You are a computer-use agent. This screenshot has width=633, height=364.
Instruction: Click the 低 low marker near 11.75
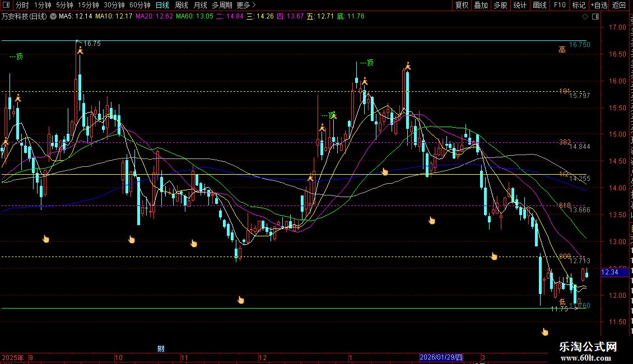click(x=562, y=302)
